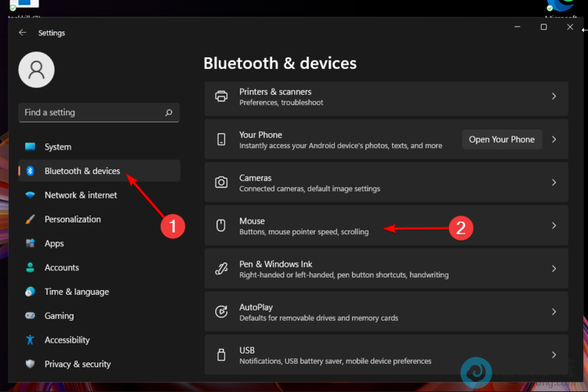Click the USB icon
The image size is (588, 392).
coord(221,355)
